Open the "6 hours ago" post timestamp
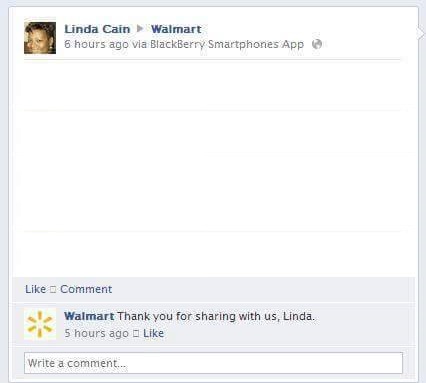426x383 pixels. click(x=96, y=44)
